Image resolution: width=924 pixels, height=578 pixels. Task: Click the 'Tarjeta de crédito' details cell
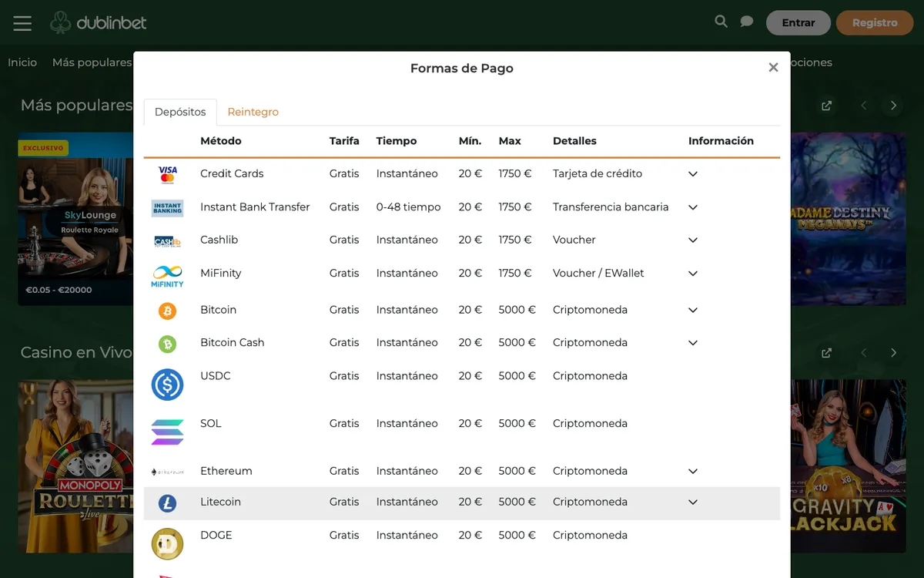pos(598,174)
